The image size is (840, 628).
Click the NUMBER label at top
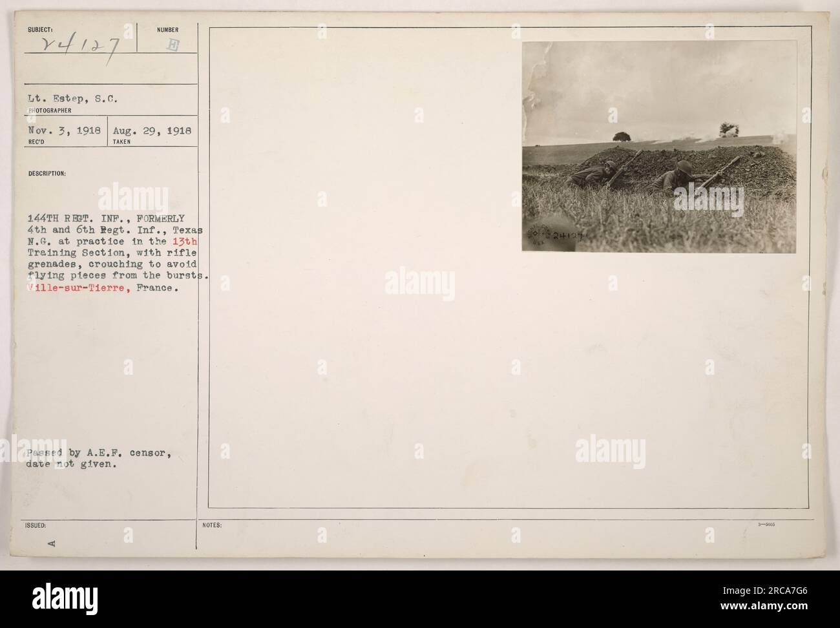(167, 30)
